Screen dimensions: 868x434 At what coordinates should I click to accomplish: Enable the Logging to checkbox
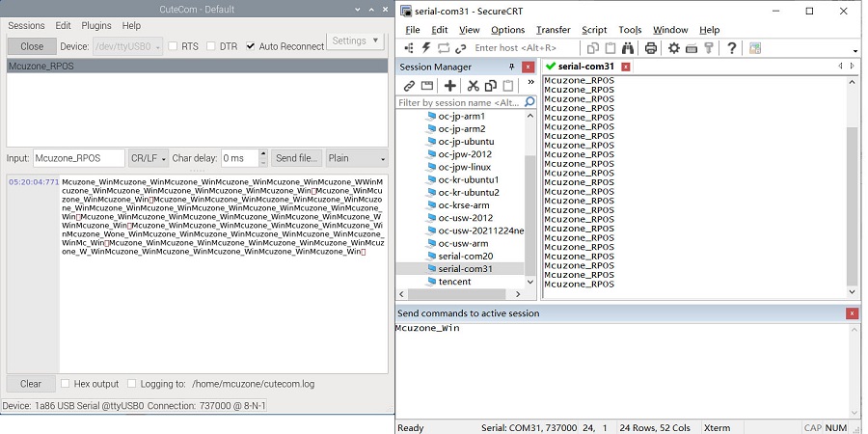132,384
